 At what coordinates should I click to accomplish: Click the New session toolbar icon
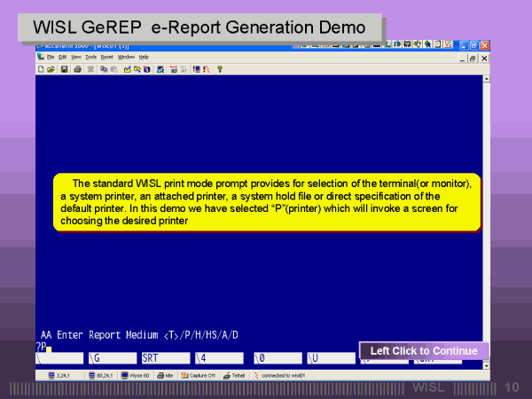(42, 68)
